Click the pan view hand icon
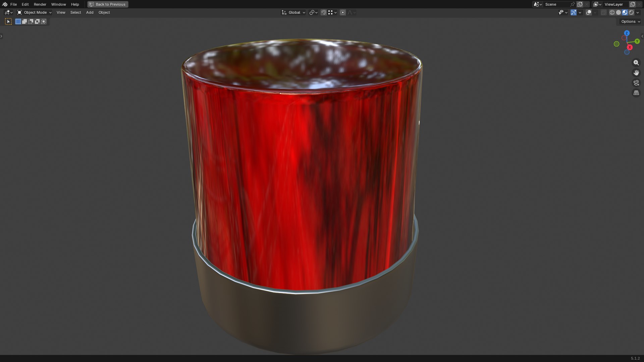 pos(636,73)
